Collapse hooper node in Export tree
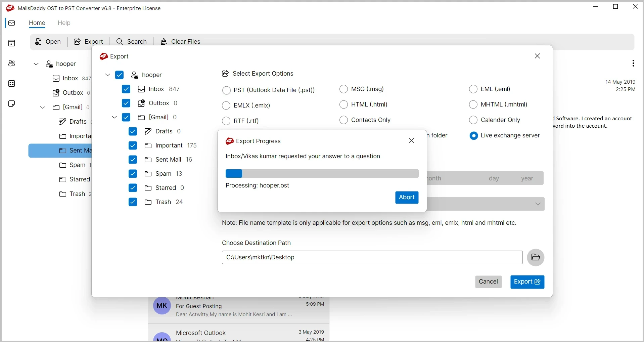Image resolution: width=644 pixels, height=342 pixels. click(108, 75)
